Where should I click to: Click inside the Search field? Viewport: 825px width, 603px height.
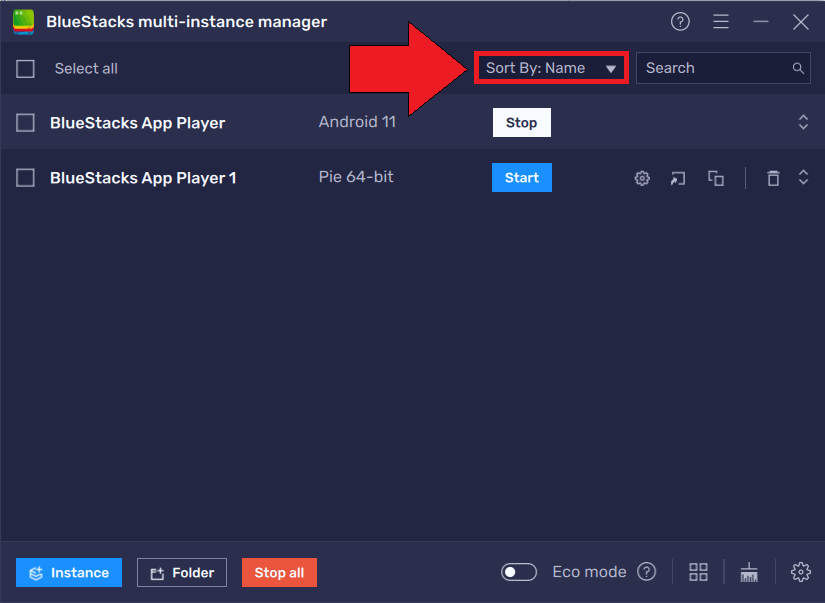point(710,68)
